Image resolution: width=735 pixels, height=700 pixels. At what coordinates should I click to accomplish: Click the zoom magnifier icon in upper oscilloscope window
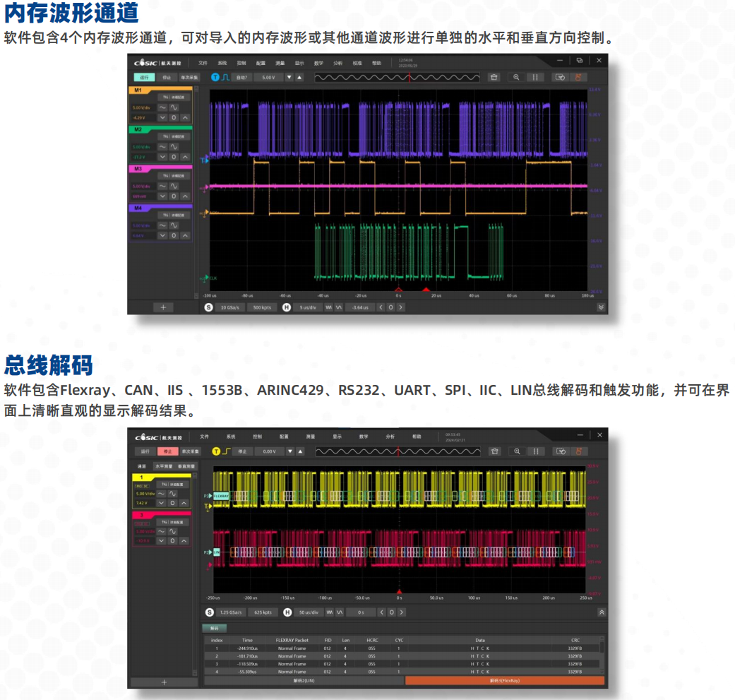tap(516, 77)
